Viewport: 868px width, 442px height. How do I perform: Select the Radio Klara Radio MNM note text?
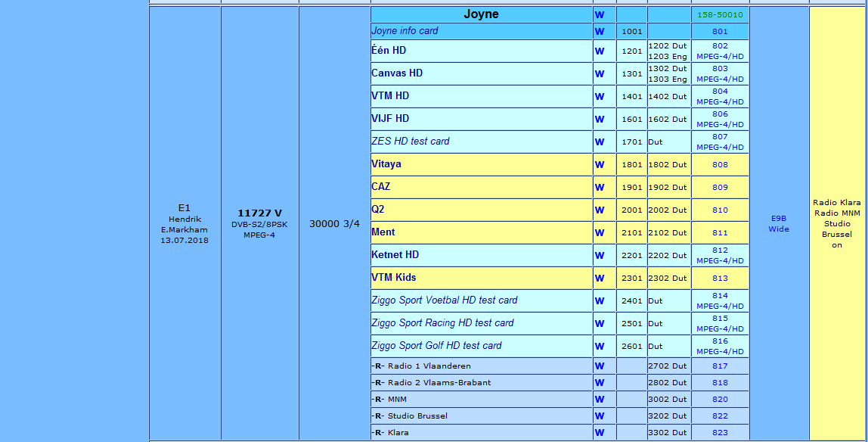[x=836, y=207]
